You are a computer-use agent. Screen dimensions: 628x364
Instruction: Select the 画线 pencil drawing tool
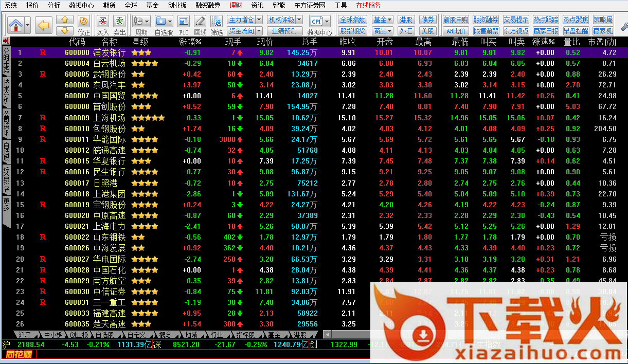(x=200, y=21)
